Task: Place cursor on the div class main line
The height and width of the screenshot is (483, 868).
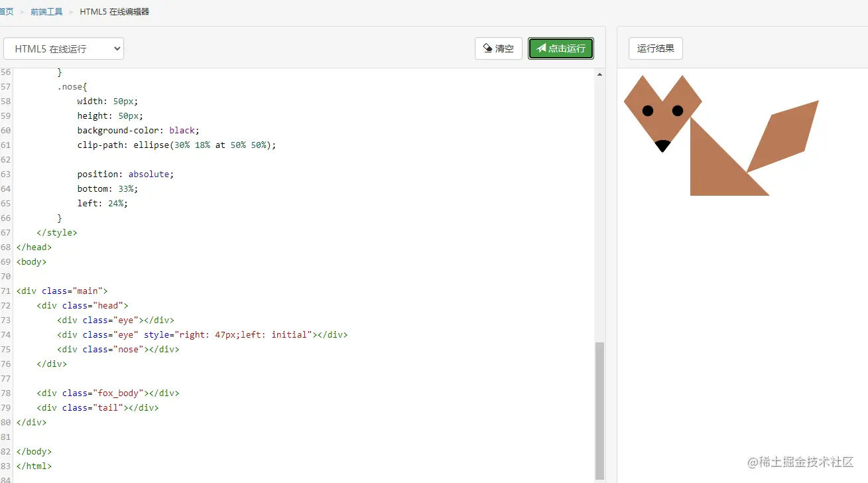Action: click(63, 291)
